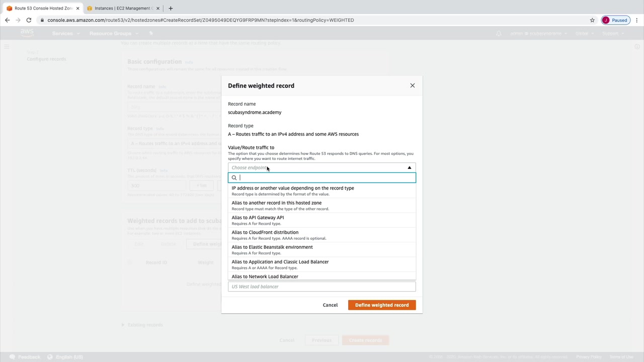Screen dimensions: 644x362
Task: Close the Route 53 Console browser tab
Action: coord(77,8)
